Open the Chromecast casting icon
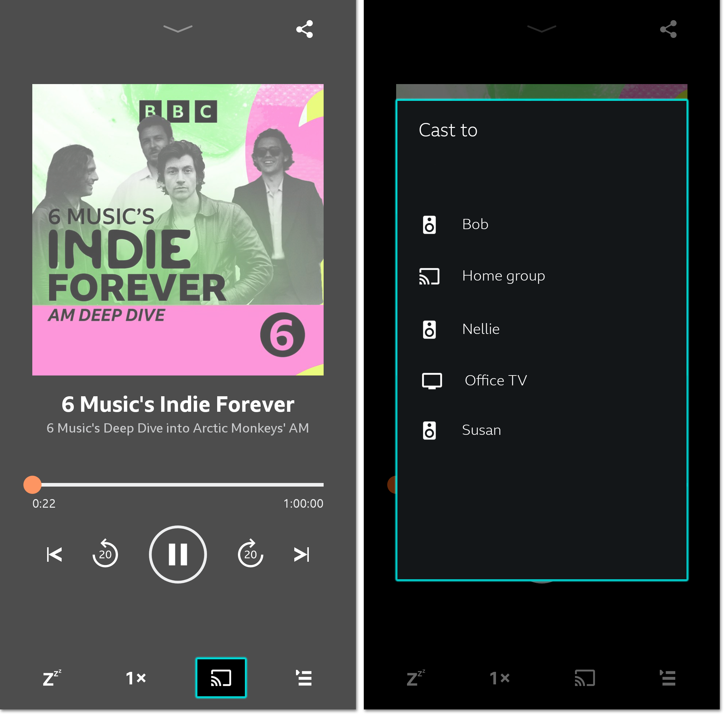 click(x=221, y=677)
